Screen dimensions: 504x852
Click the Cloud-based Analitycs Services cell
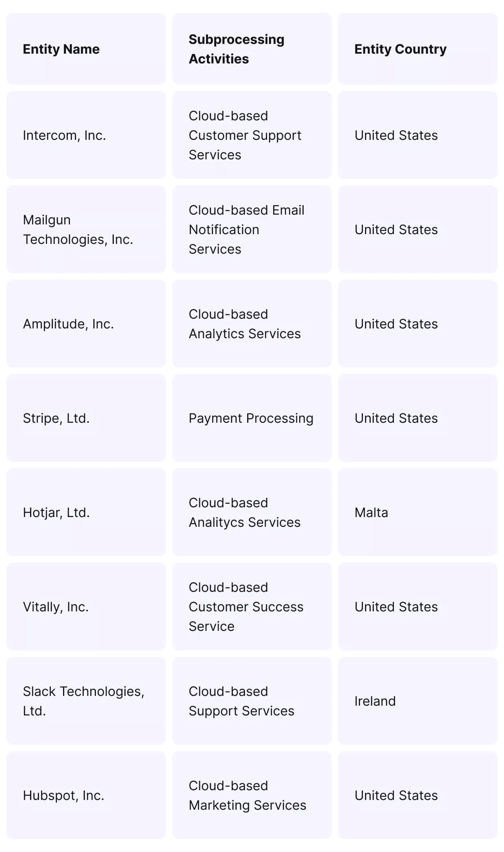[252, 512]
